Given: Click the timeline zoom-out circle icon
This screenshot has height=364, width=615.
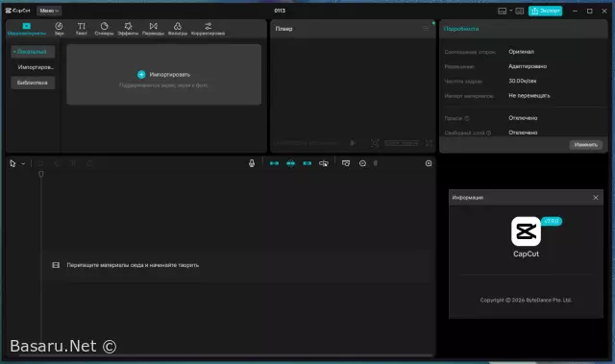Looking at the screenshot, I should [x=362, y=163].
